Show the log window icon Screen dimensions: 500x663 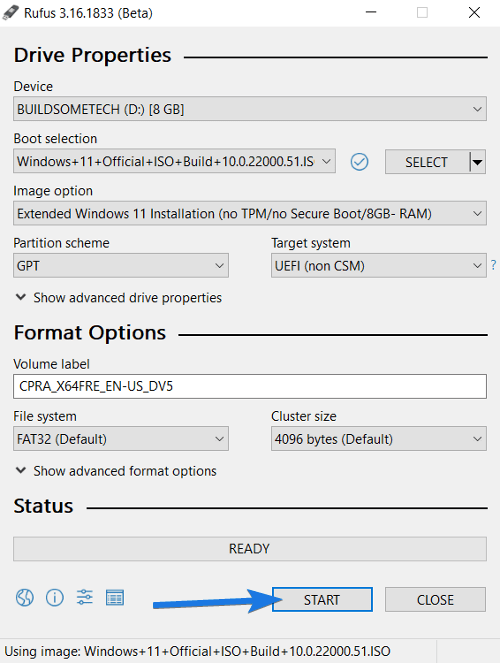(115, 598)
